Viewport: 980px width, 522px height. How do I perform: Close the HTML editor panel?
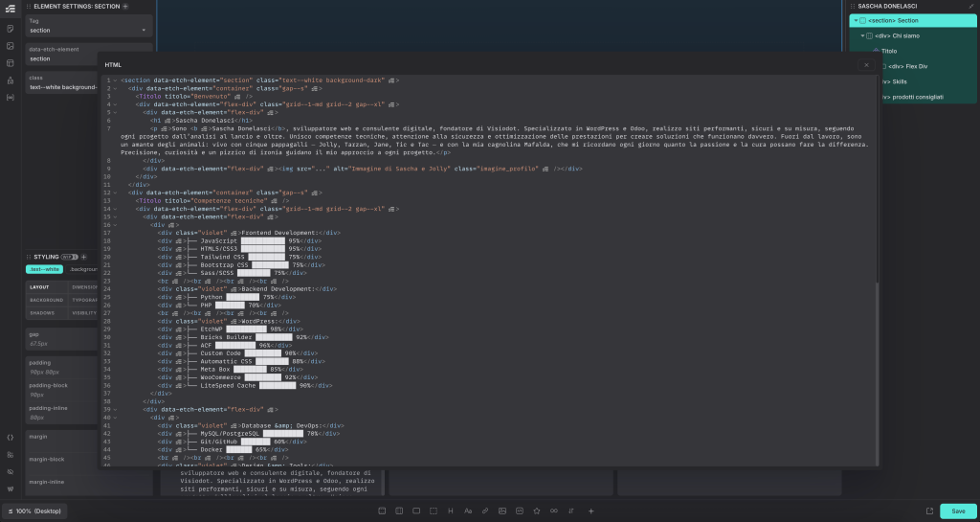[x=866, y=64]
